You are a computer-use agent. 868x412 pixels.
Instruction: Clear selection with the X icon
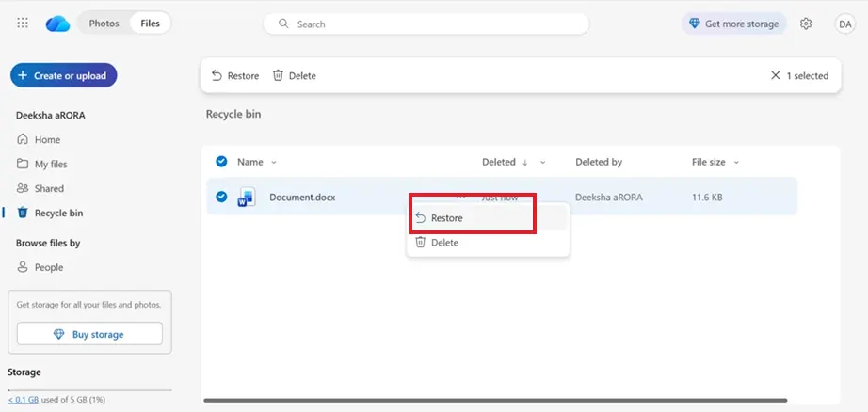[775, 76]
